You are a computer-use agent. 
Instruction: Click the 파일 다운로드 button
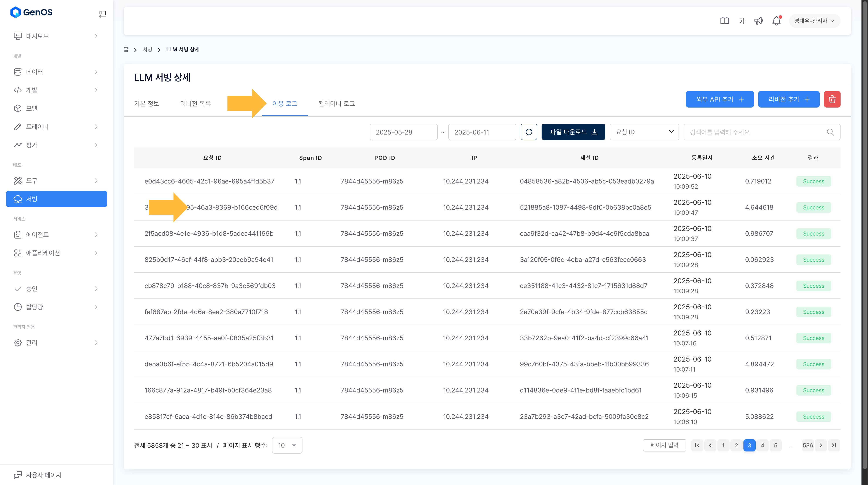tap(573, 132)
